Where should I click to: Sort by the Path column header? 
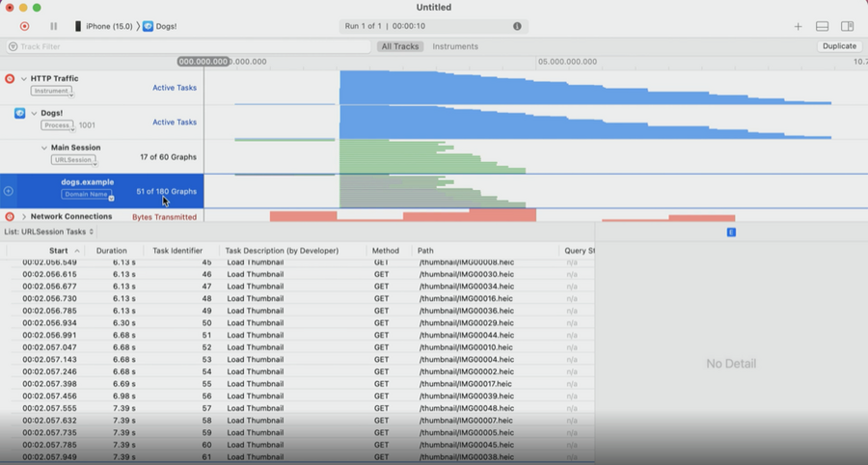[x=425, y=251]
